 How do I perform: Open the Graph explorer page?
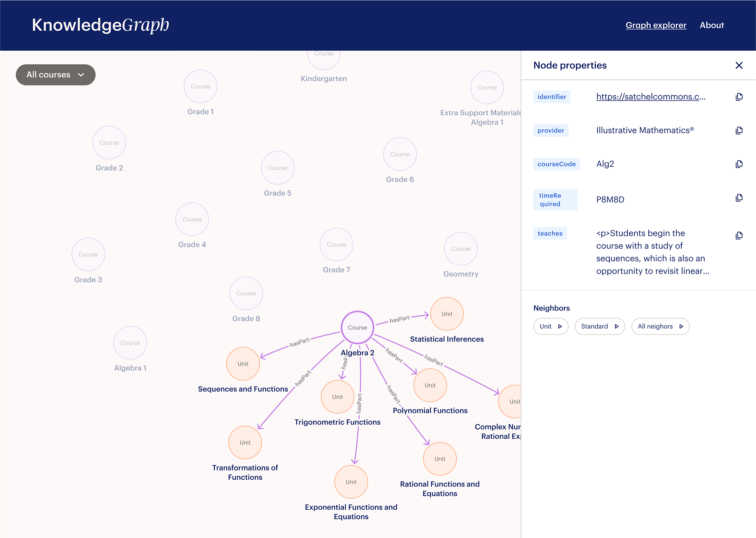(656, 25)
